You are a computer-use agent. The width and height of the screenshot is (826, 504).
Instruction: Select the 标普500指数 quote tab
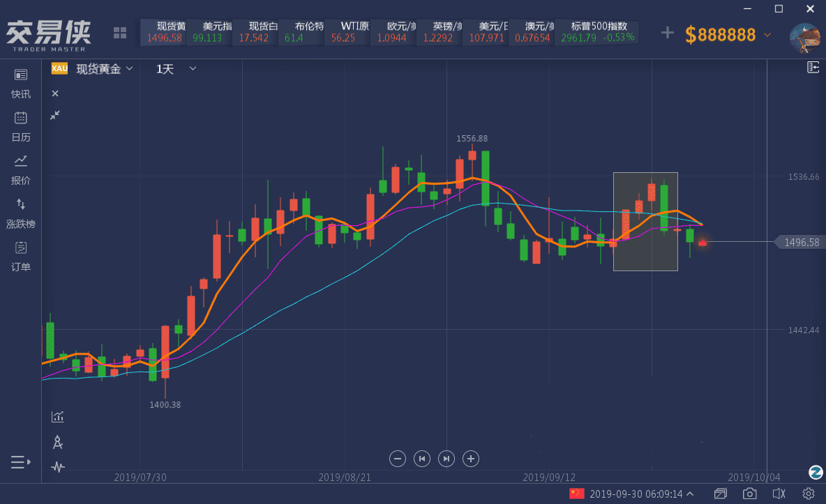tap(599, 32)
